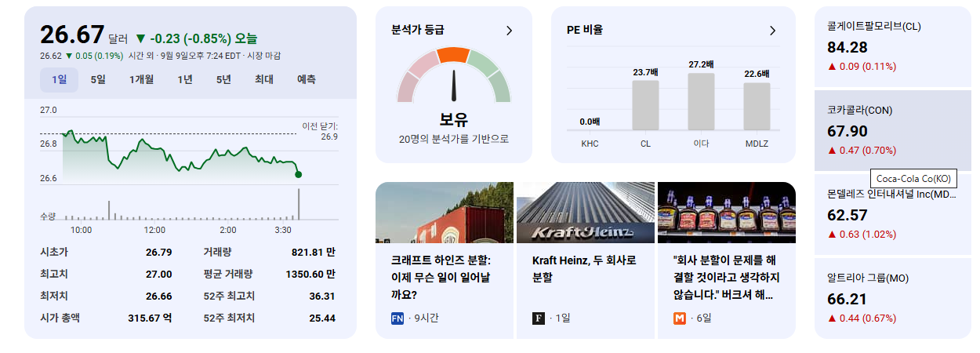This screenshot has width=980, height=353.
Task: Click the 거래량 value 821.81 만
Action: point(313,252)
